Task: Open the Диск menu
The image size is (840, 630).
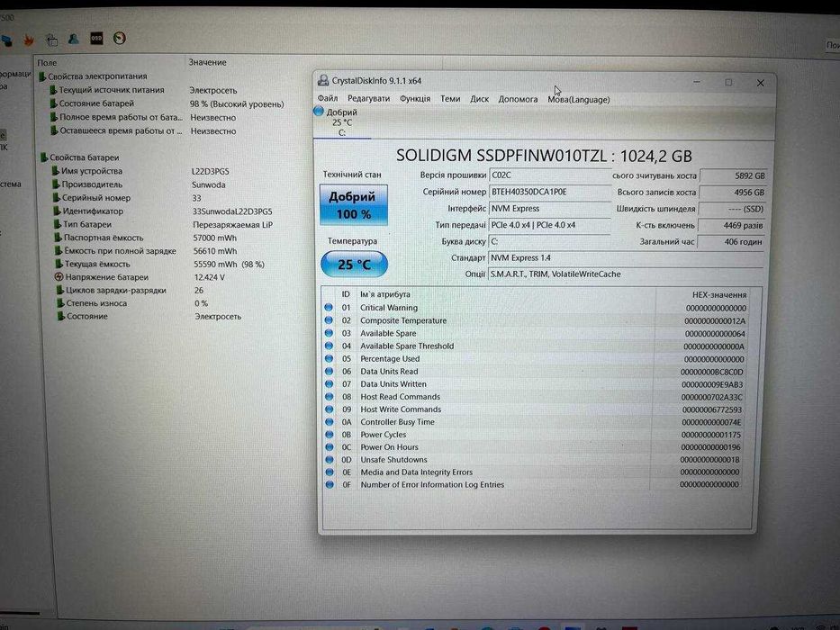Action: click(x=480, y=99)
